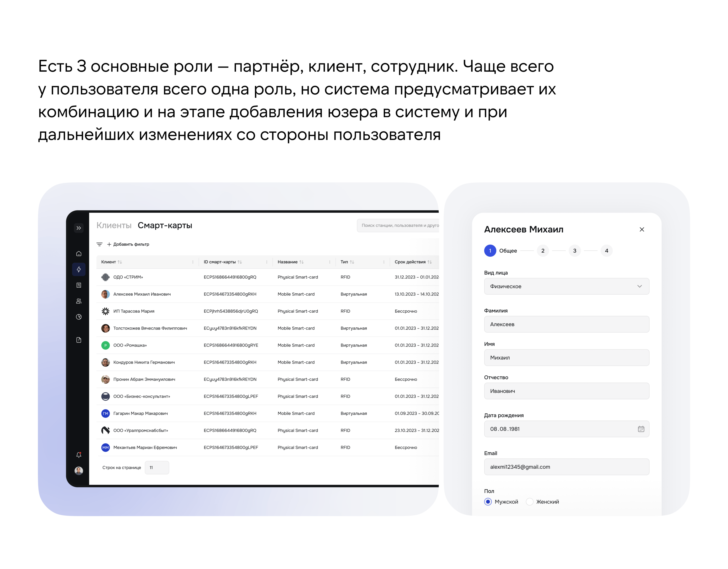Open Строк на странице selector

point(157,467)
